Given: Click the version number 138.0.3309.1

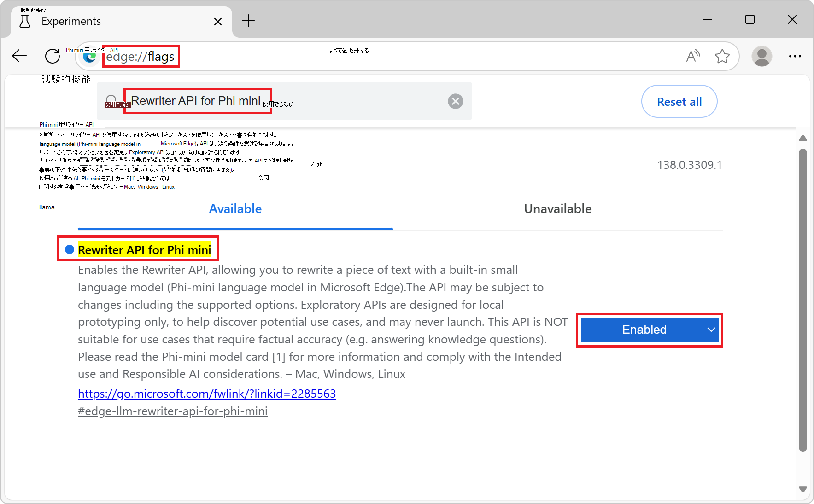Looking at the screenshot, I should click(690, 165).
